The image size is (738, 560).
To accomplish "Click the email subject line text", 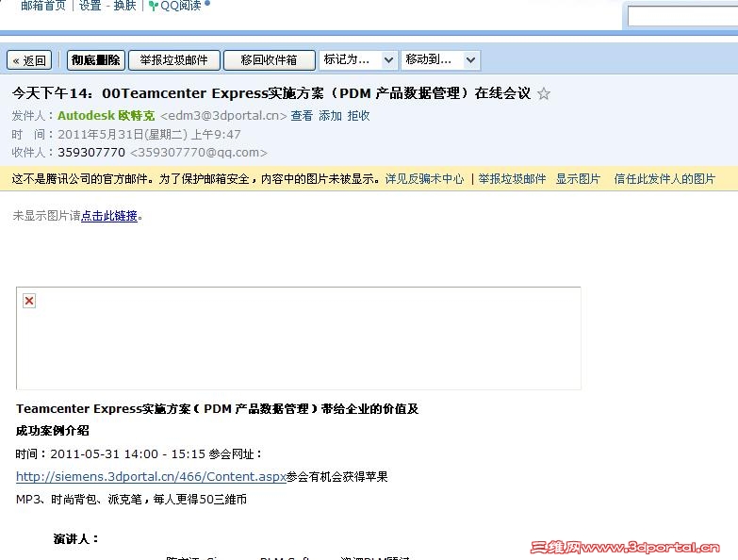I will (x=271, y=93).
